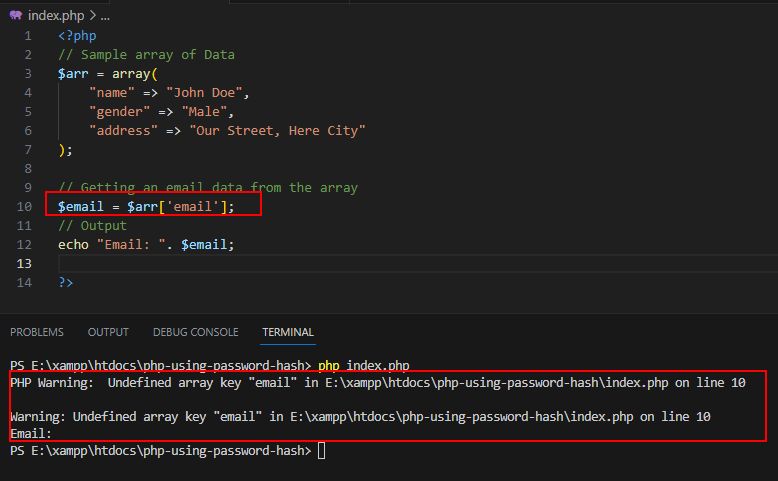
Task: Click line number 10 in the gutter
Action: click(24, 206)
